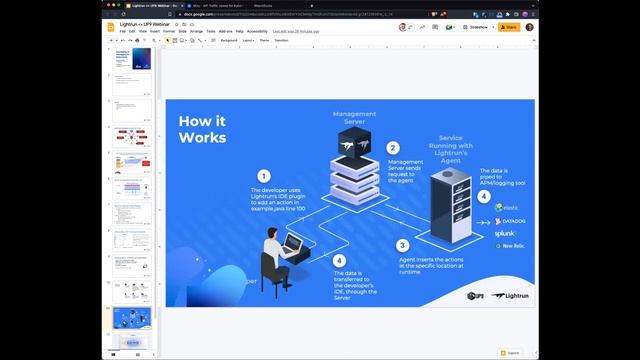The width and height of the screenshot is (640, 360).
Task: Check the cloud save status icon
Action: coord(192,24)
